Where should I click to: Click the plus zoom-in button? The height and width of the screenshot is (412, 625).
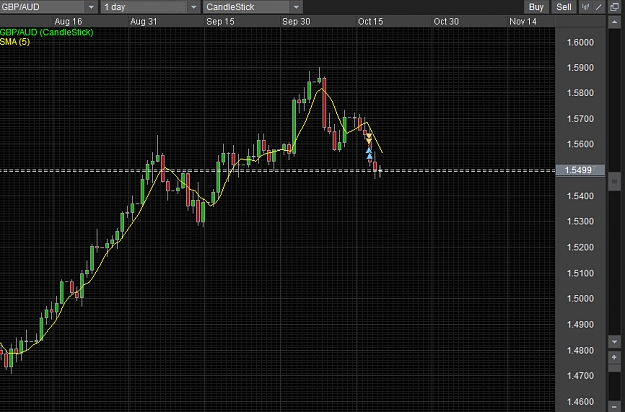point(614,357)
